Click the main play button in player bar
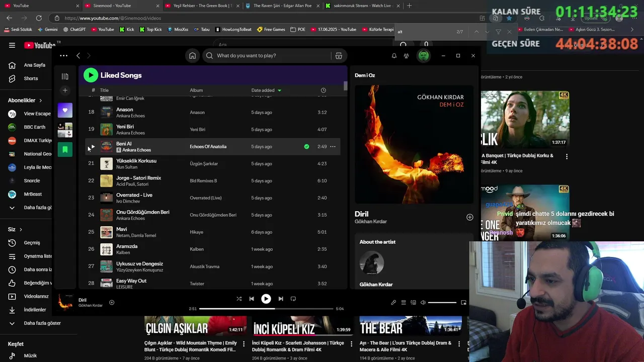The width and height of the screenshot is (644, 362). tap(266, 299)
